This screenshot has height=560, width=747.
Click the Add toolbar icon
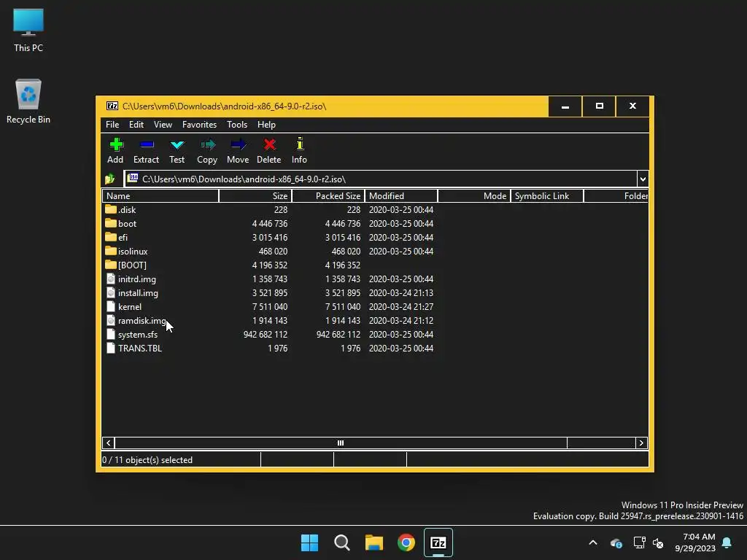click(x=116, y=144)
